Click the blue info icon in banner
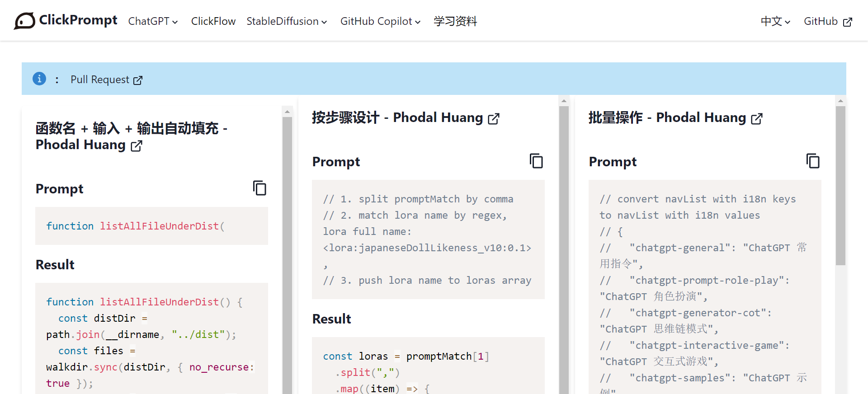The width and height of the screenshot is (868, 394). click(39, 79)
